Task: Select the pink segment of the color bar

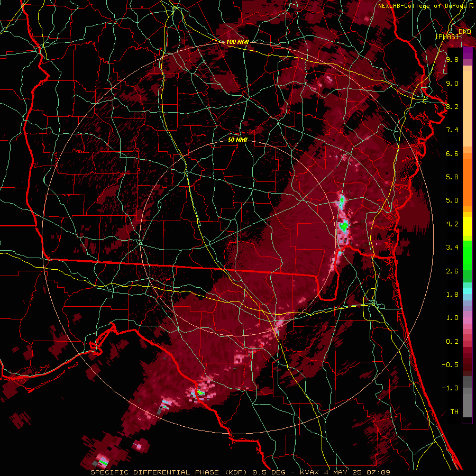Action: (467, 320)
